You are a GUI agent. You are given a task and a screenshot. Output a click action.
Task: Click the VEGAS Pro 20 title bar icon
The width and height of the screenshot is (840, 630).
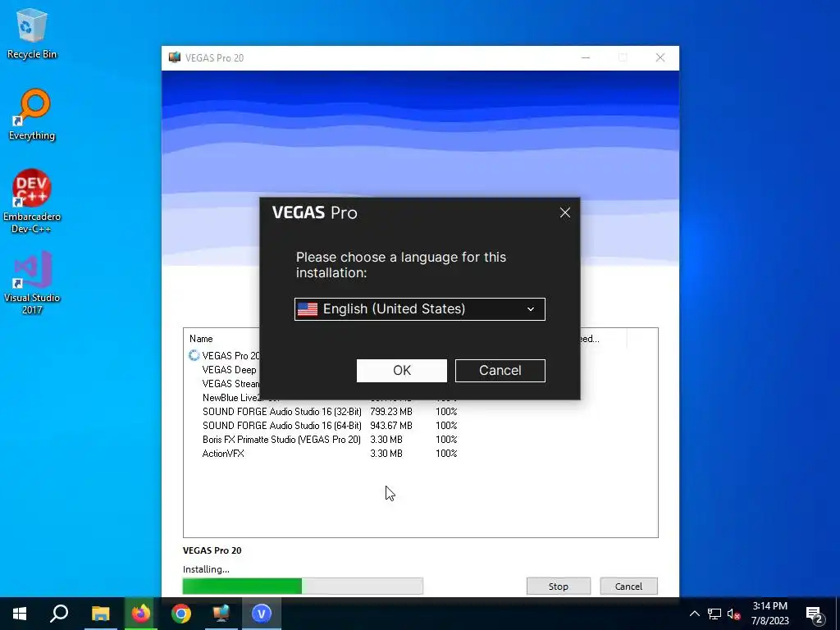point(174,58)
